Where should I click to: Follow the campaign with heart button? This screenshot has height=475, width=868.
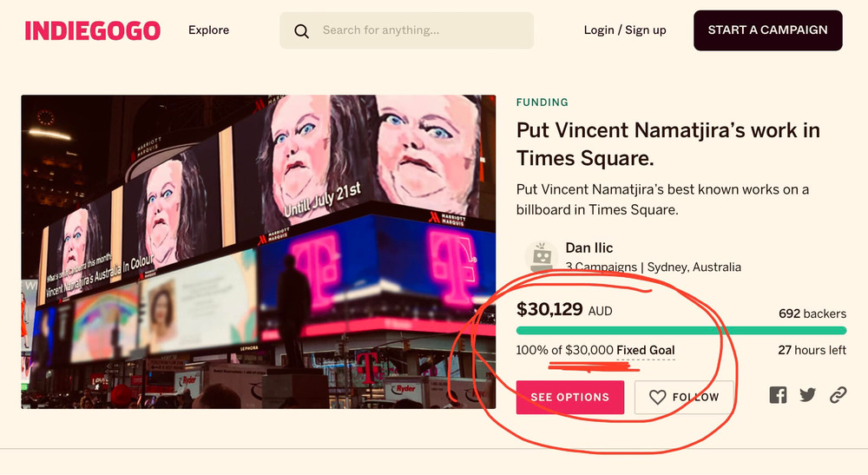(684, 397)
